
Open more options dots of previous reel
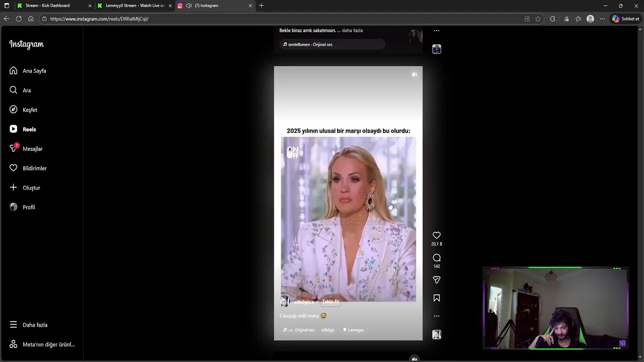coord(437,31)
